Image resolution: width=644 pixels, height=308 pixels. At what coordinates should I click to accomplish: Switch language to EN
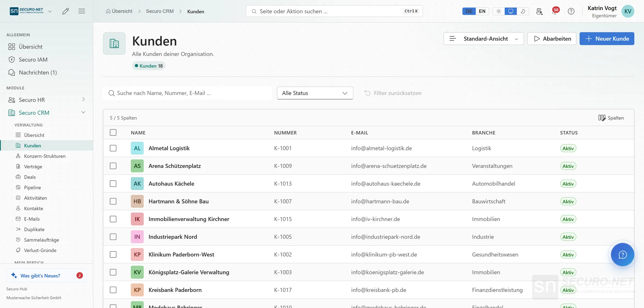click(482, 11)
